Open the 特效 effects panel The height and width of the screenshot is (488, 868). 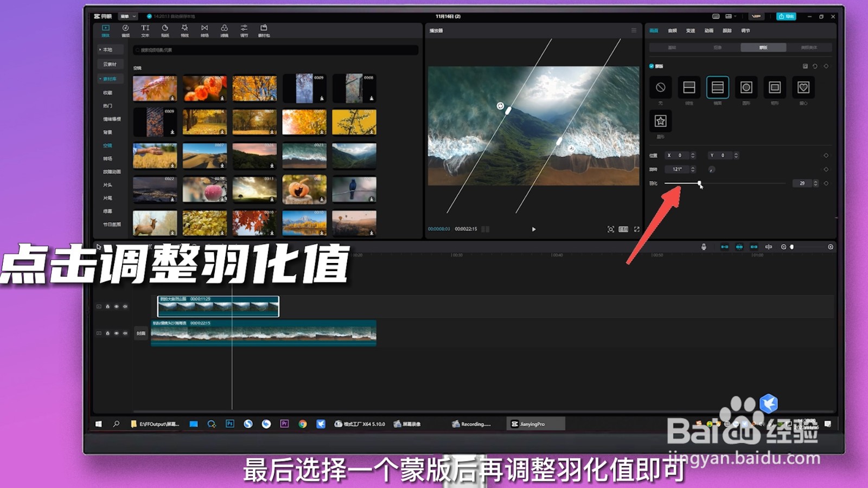coord(184,30)
